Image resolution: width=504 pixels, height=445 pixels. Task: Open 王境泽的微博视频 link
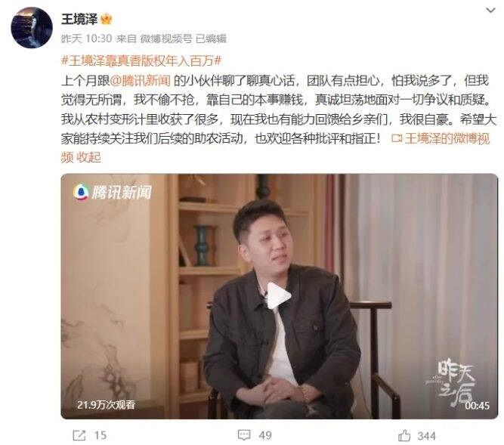tap(440, 138)
